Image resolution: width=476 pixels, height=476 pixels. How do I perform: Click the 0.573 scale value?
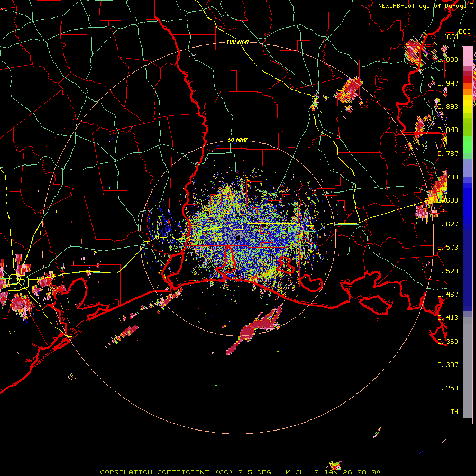[448, 248]
